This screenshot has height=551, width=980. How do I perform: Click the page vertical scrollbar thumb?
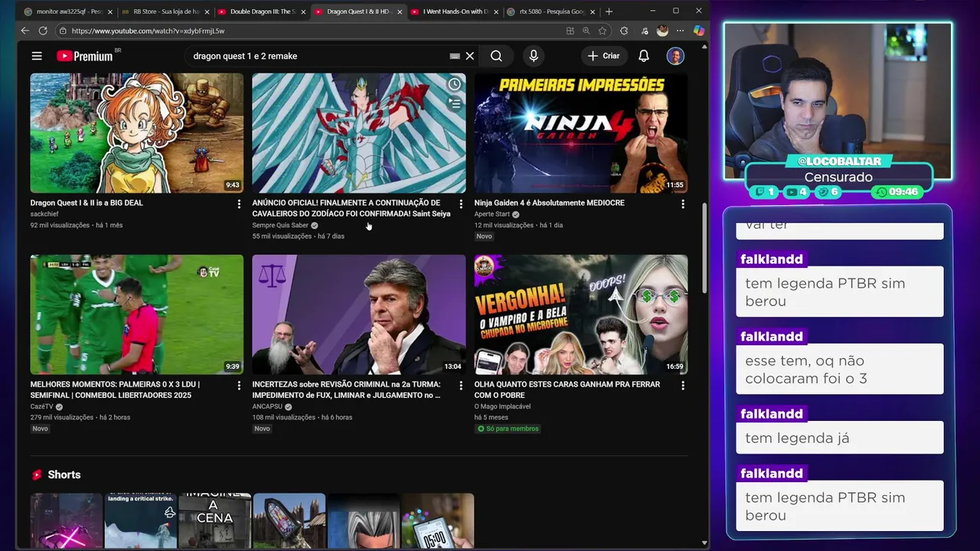tap(704, 246)
